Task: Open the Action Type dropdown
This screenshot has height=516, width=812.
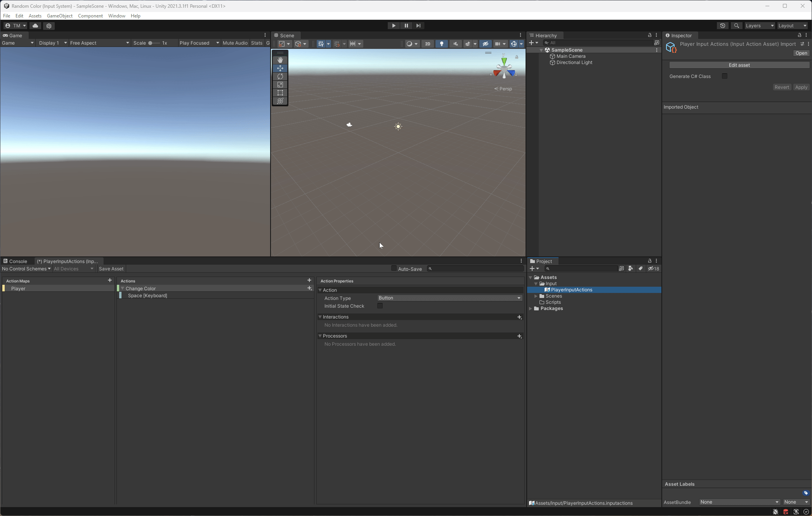Action: coord(449,298)
